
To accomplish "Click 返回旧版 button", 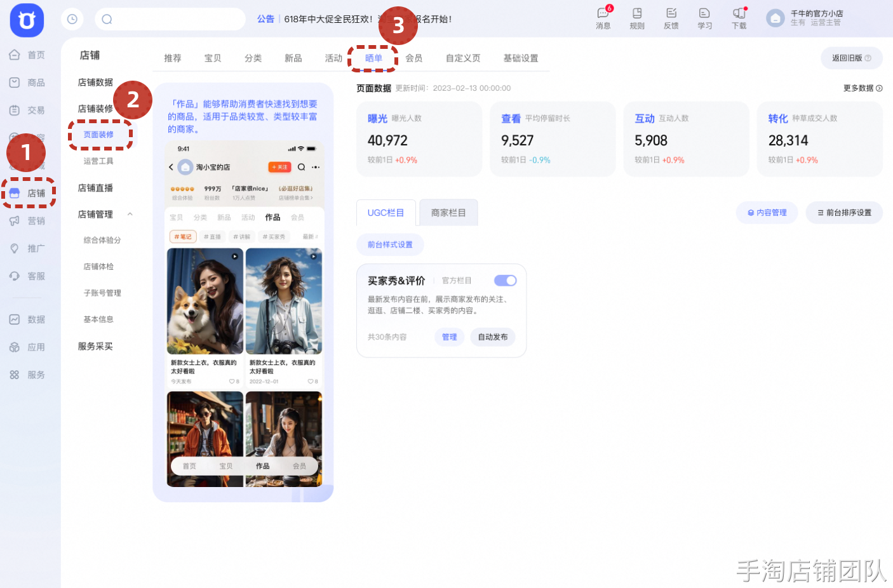I will [852, 58].
